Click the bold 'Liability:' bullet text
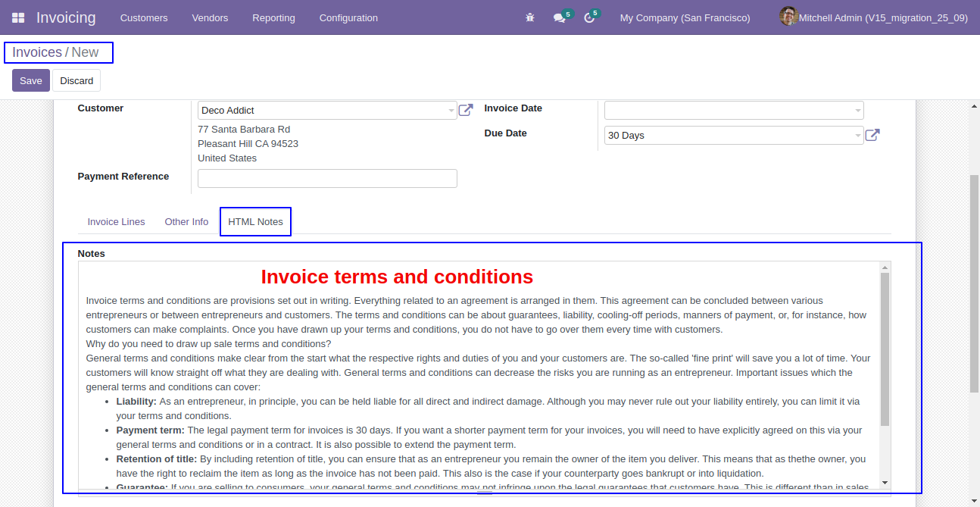This screenshot has height=507, width=980. [x=136, y=401]
